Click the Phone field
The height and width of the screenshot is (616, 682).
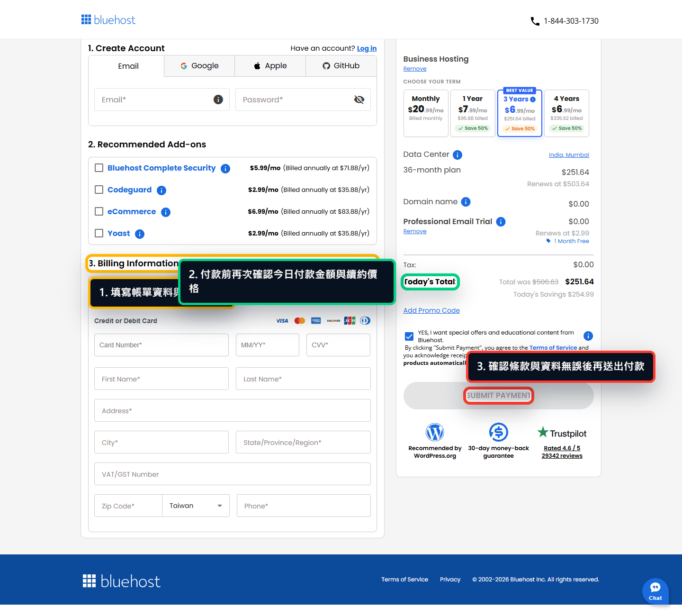pyautogui.click(x=304, y=506)
